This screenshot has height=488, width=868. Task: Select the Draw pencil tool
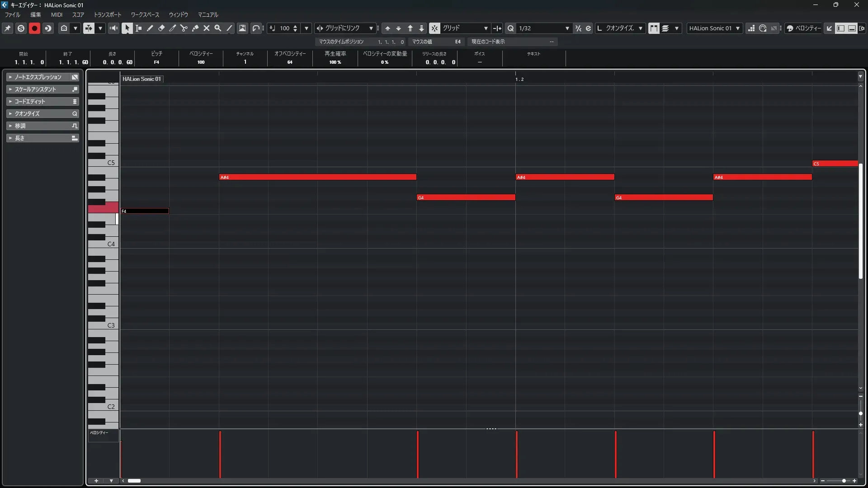click(150, 28)
